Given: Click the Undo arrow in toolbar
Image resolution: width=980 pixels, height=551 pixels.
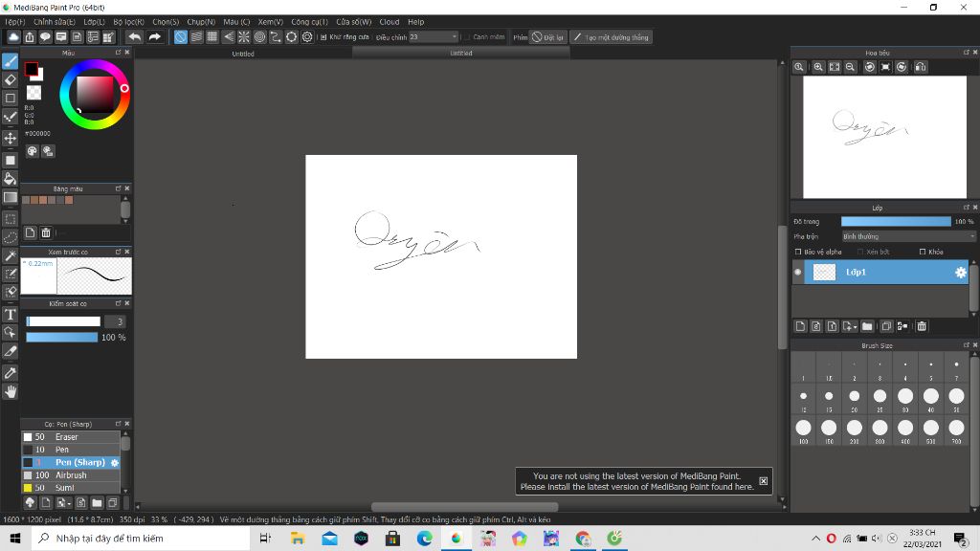Looking at the screenshot, I should coord(134,37).
